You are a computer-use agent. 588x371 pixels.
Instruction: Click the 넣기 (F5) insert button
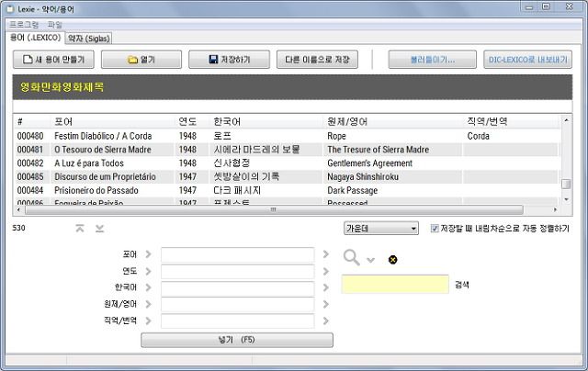[237, 340]
